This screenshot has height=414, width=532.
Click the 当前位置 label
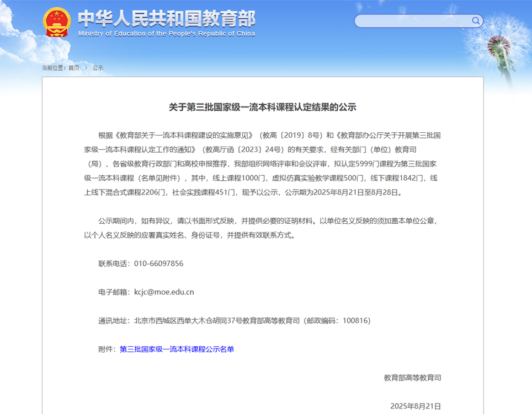point(53,68)
